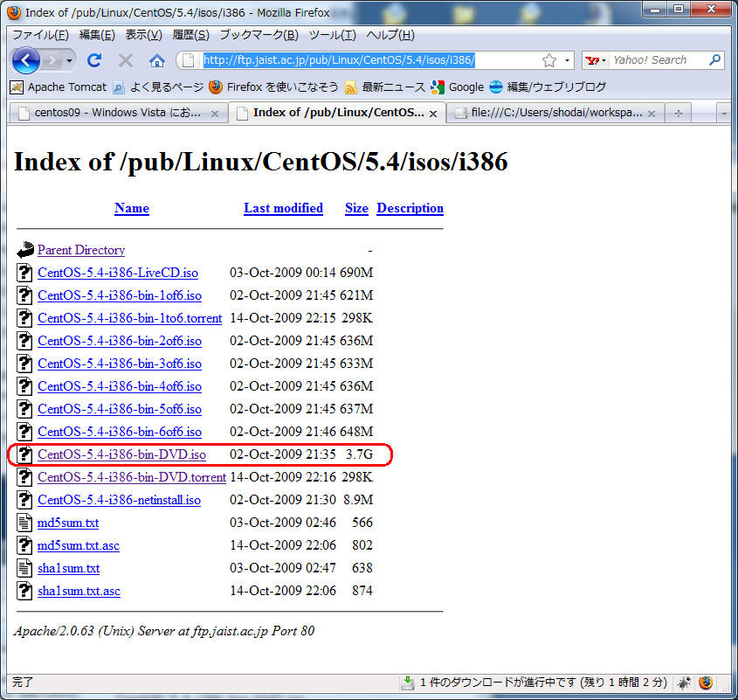The width and height of the screenshot is (738, 700).
Task: Bookmark this page with the star icon
Action: tap(549, 60)
